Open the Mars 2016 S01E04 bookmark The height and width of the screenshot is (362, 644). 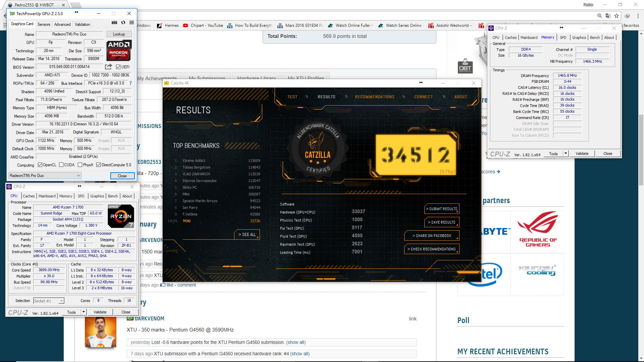300,25
